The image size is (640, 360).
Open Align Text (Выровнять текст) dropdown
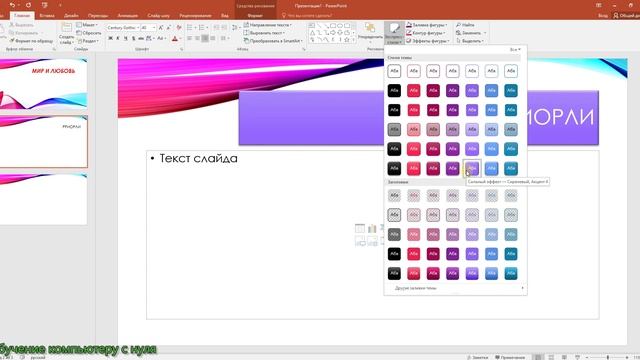tap(264, 33)
